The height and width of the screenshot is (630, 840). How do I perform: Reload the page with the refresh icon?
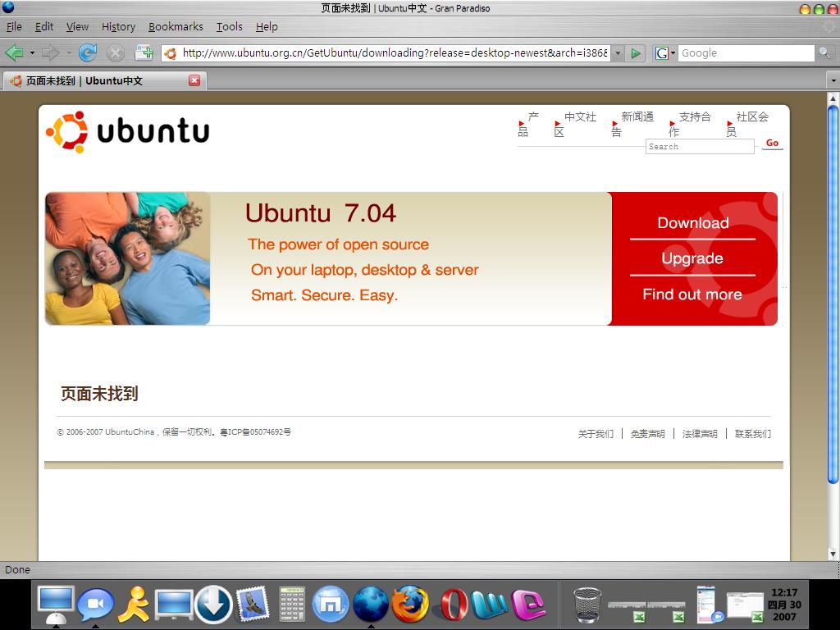click(x=88, y=52)
